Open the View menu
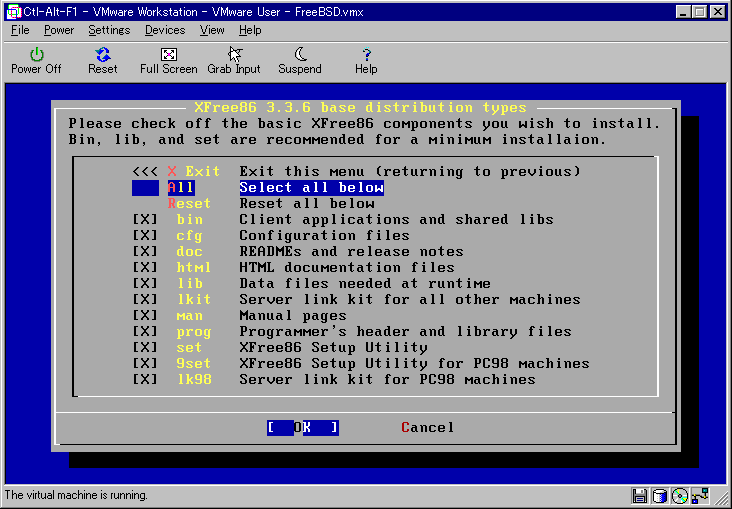 click(x=212, y=30)
